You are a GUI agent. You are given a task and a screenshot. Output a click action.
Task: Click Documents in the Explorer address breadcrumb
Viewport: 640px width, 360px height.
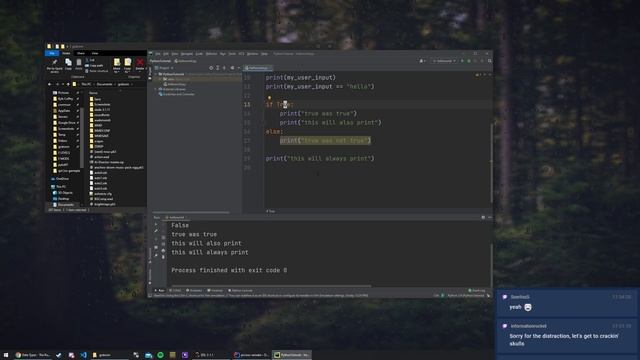(x=104, y=84)
